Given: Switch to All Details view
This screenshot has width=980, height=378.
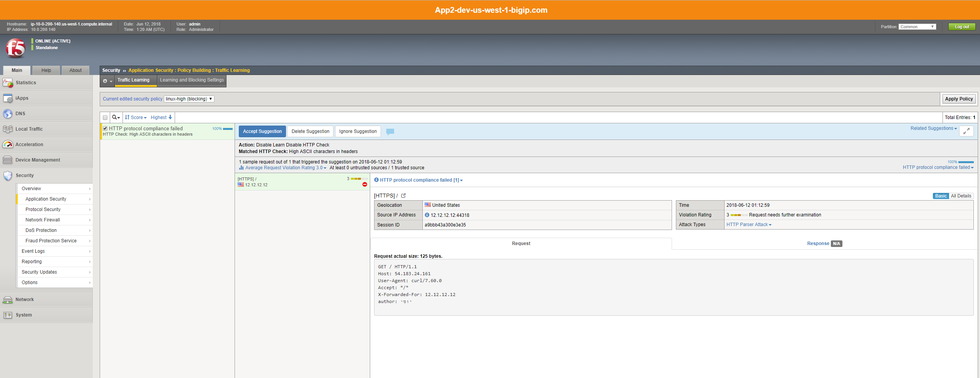Looking at the screenshot, I should point(961,196).
